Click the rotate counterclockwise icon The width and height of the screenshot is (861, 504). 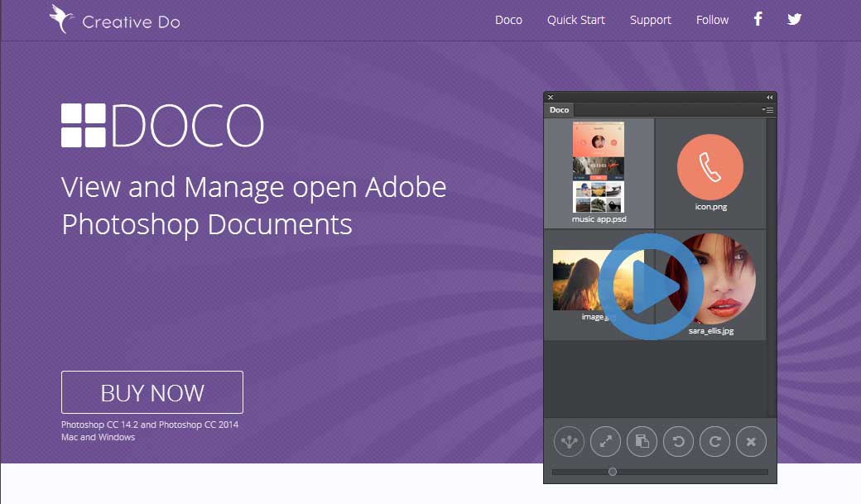678,441
